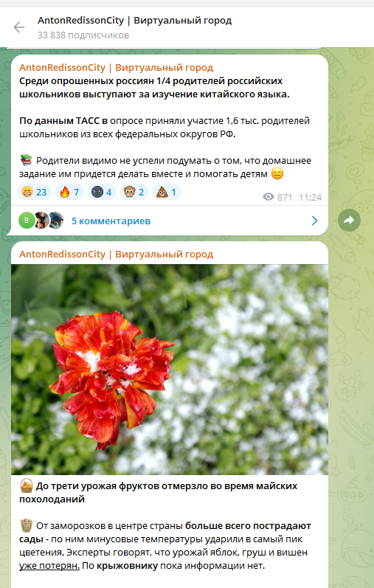Viewport: 374px width, 588px height.
Task: Add the poop reaction with 1
Action: pos(167,193)
